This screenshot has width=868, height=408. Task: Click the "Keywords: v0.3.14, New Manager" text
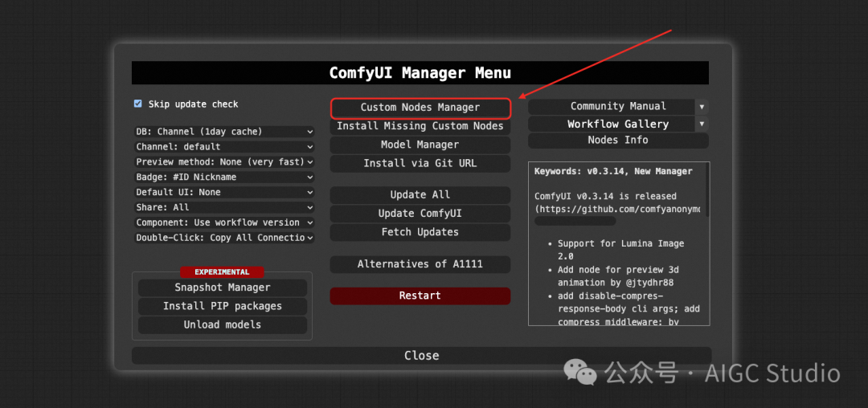pos(613,171)
